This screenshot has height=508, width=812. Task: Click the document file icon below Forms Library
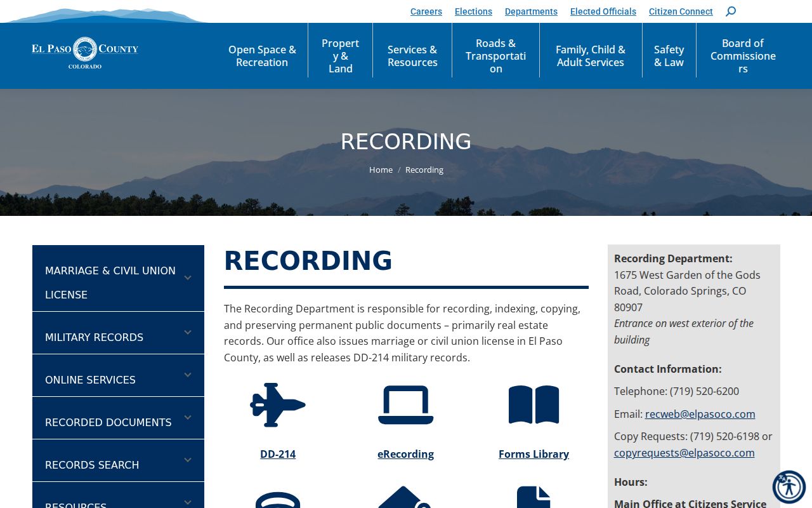534,497
